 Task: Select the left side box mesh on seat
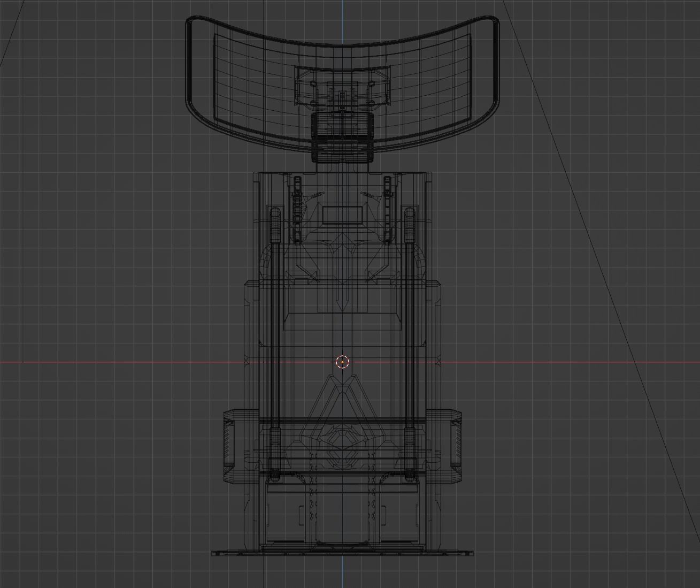coord(241,447)
